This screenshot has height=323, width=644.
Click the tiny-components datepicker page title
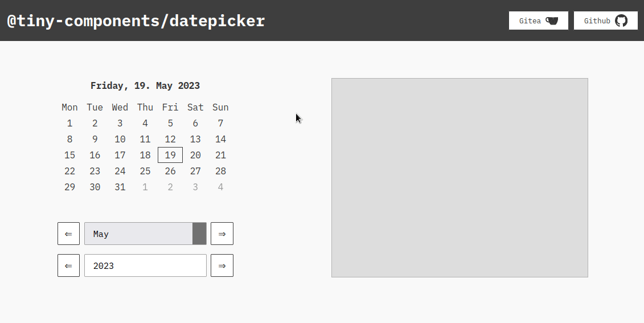(x=136, y=21)
